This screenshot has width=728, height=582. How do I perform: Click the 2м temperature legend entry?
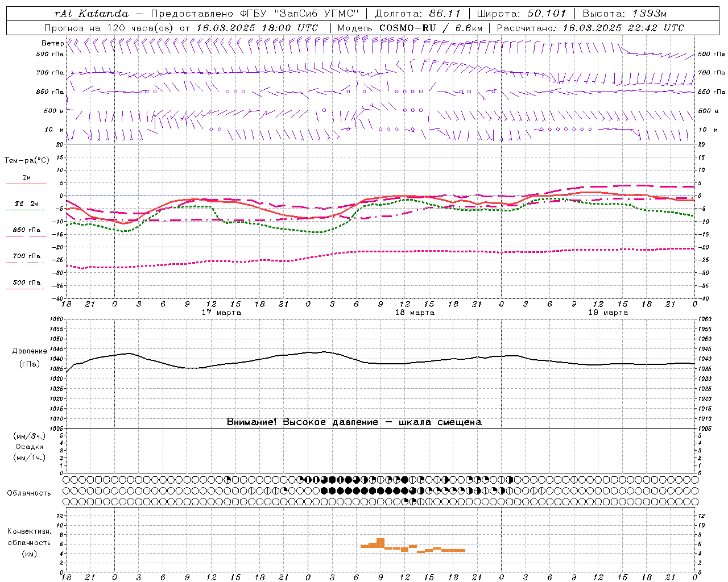point(26,178)
